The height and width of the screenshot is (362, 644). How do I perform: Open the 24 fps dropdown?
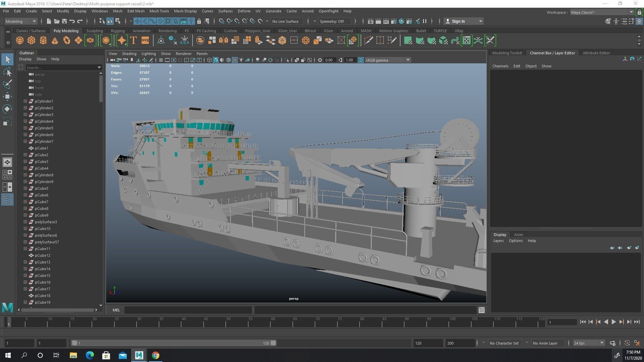[589, 343]
